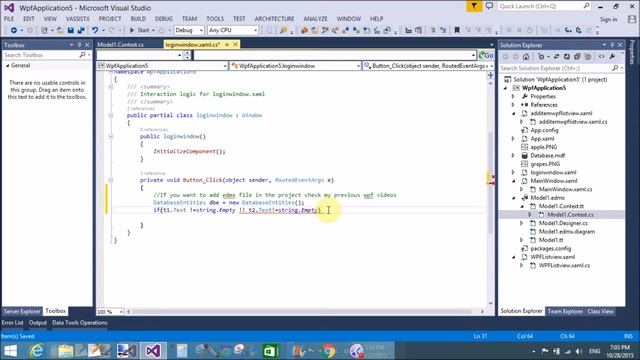640x360 pixels.
Task: Open the BUILD menu
Action: (138, 19)
